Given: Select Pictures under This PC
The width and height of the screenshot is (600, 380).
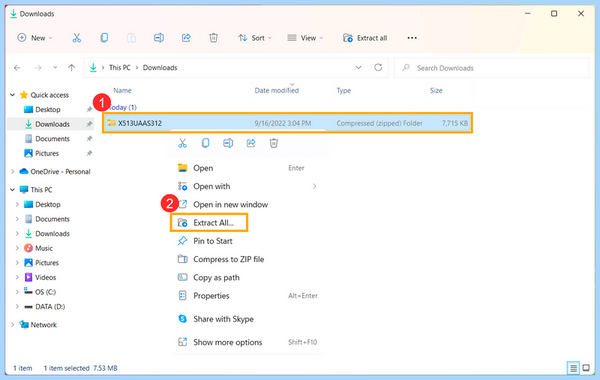Looking at the screenshot, I should (x=47, y=263).
